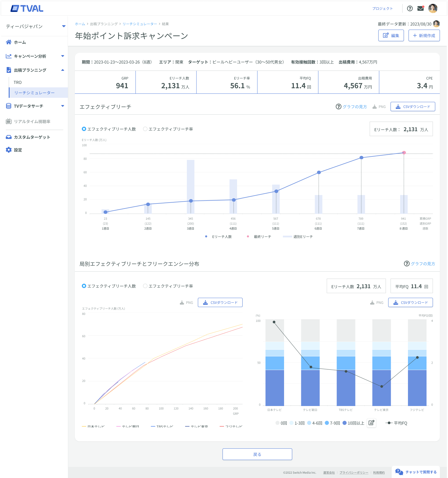Viewport: 448px width, 478px height.
Task: Go to ホーム in sidebar
Action: point(20,42)
